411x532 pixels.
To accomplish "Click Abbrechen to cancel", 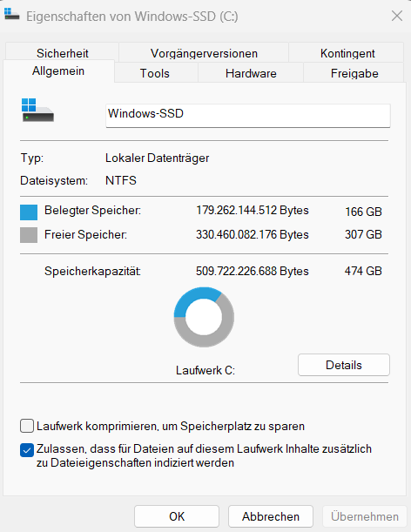I will pyautogui.click(x=271, y=516).
